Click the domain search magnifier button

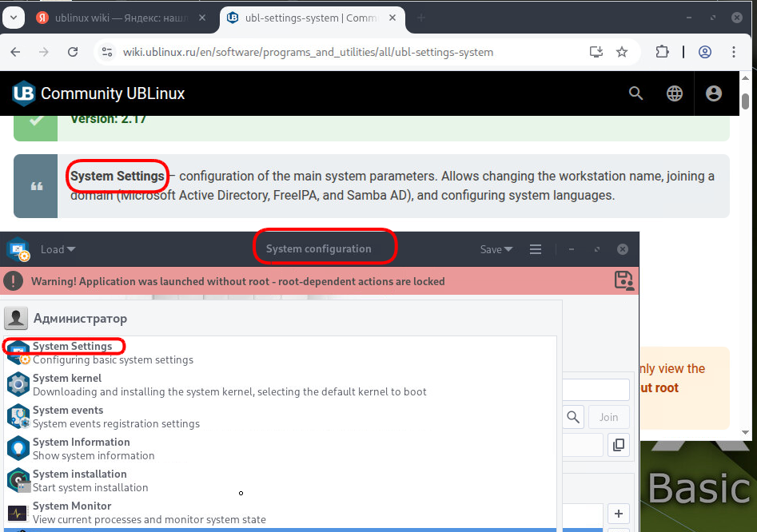tap(573, 417)
